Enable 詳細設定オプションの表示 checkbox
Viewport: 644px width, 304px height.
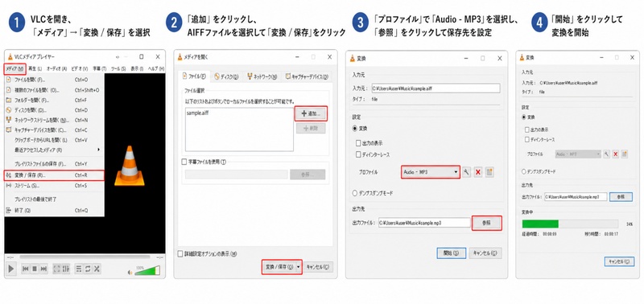coord(180,254)
